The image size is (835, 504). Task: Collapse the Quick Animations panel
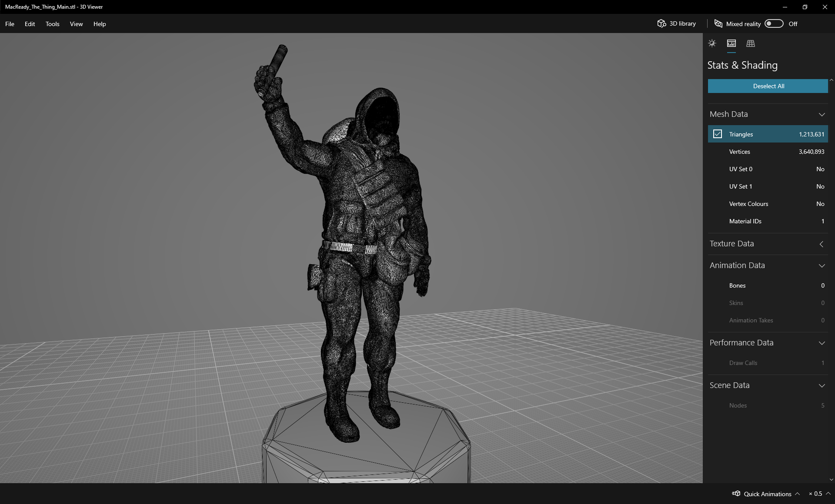point(798,494)
